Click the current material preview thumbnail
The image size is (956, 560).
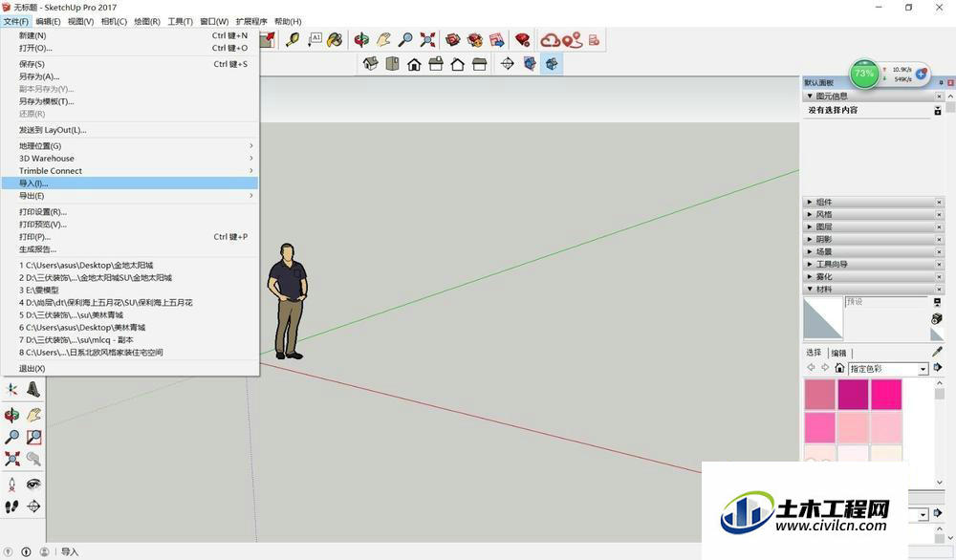coord(823,318)
